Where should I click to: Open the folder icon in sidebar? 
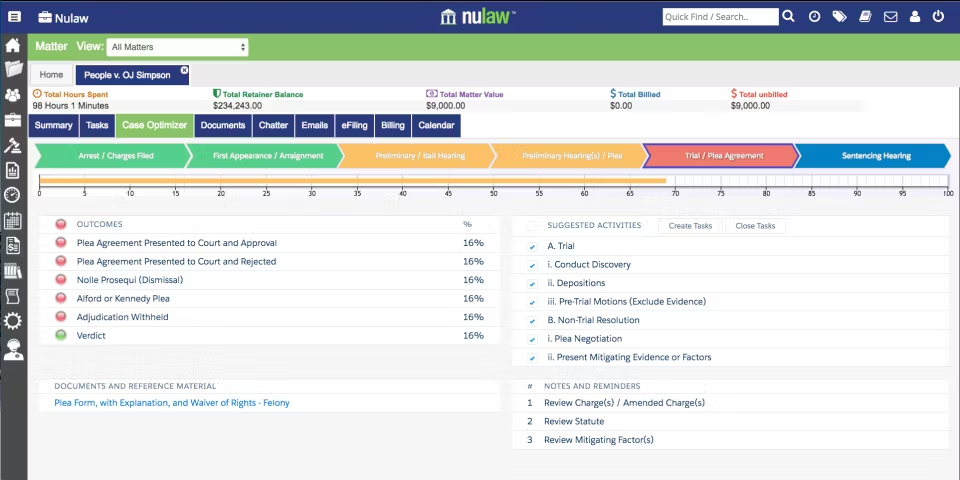pyautogui.click(x=13, y=69)
